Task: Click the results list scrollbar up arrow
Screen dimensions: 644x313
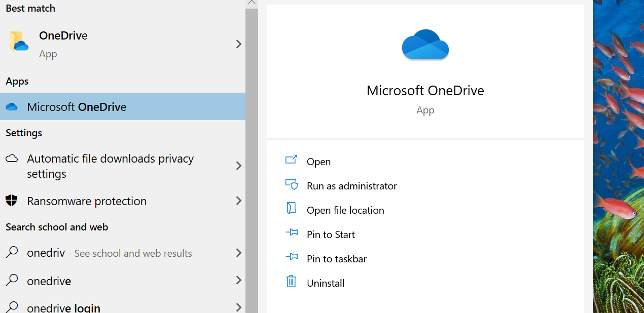Action: click(x=252, y=3)
